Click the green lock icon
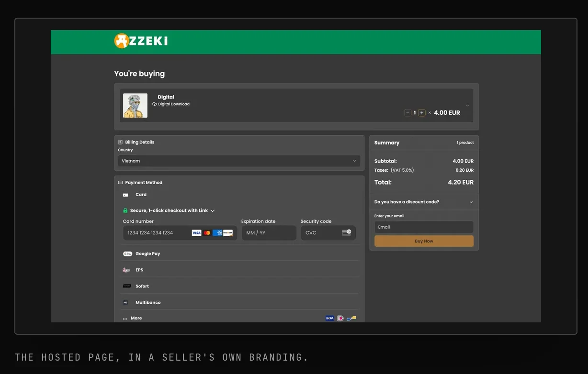Image resolution: width=588 pixels, height=374 pixels. click(x=125, y=210)
